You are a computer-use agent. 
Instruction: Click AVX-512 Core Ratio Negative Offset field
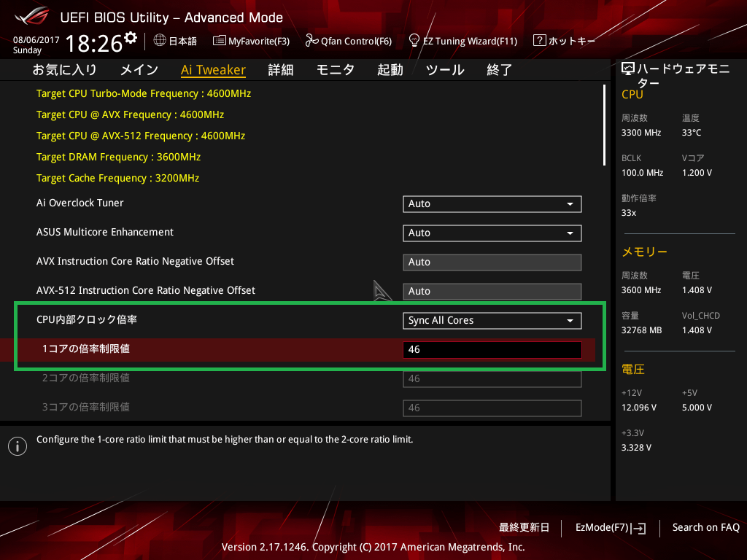click(492, 291)
